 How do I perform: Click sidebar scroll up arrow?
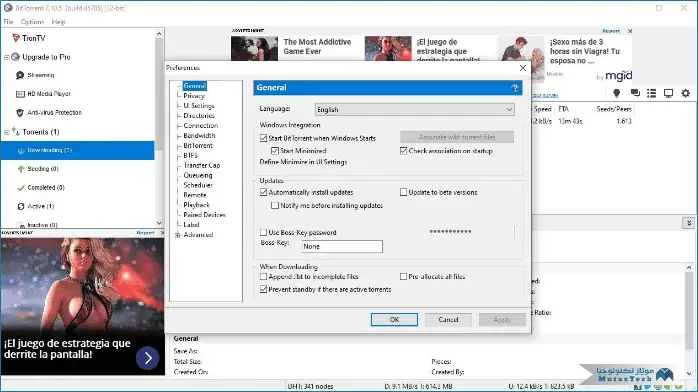coord(159,34)
